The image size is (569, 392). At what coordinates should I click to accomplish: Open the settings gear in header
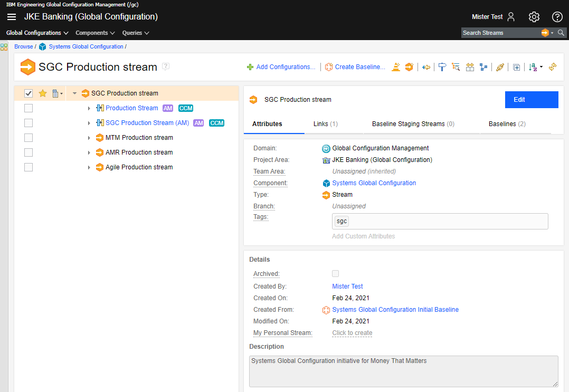(534, 17)
